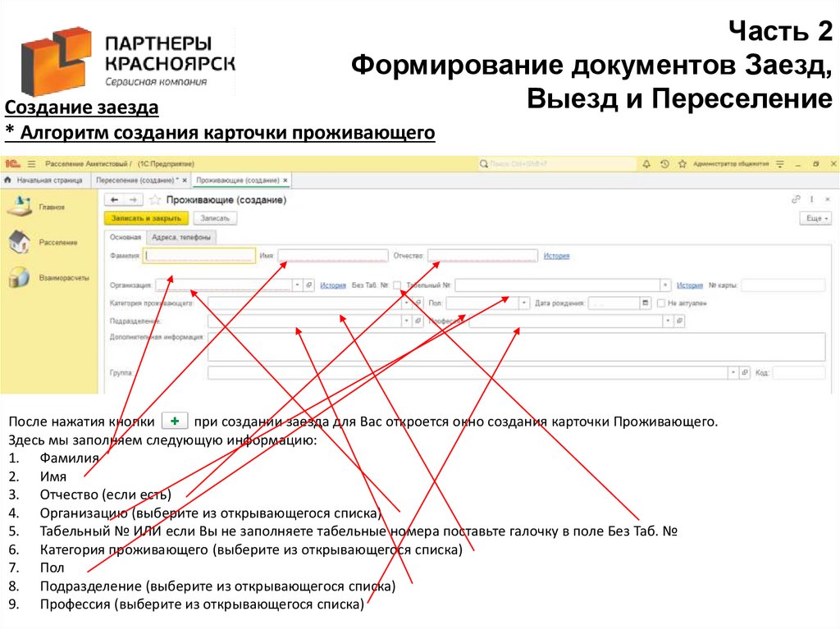Open form's three-dot options menu
Viewport: 840px width, 629px height.
(x=812, y=199)
